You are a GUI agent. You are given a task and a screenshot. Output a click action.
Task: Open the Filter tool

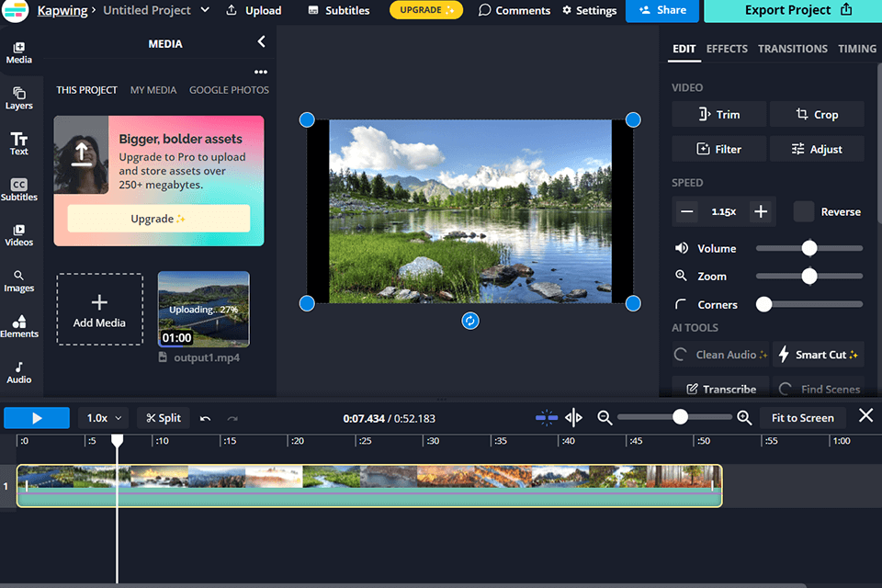(x=718, y=149)
